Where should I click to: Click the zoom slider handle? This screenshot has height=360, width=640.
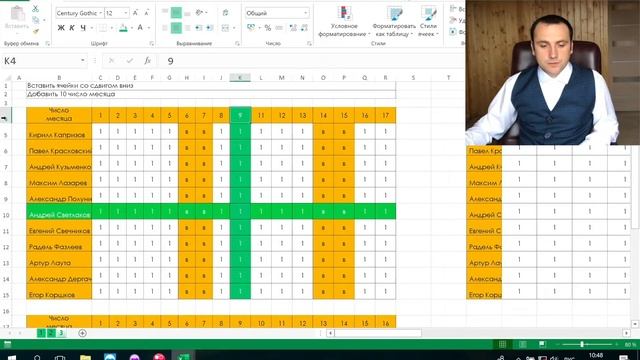tap(582, 344)
